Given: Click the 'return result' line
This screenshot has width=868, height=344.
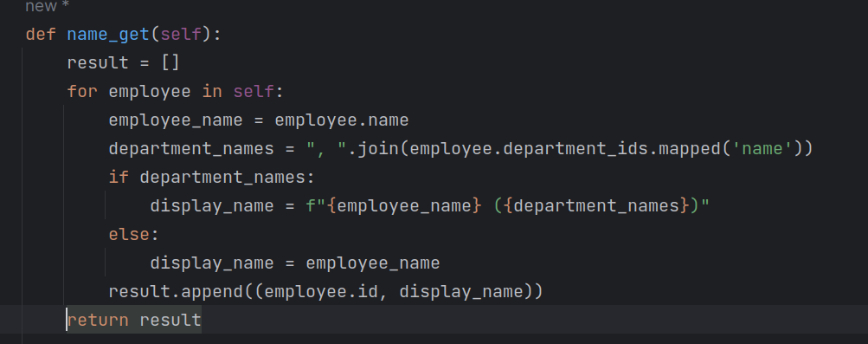Looking at the screenshot, I should tap(134, 321).
